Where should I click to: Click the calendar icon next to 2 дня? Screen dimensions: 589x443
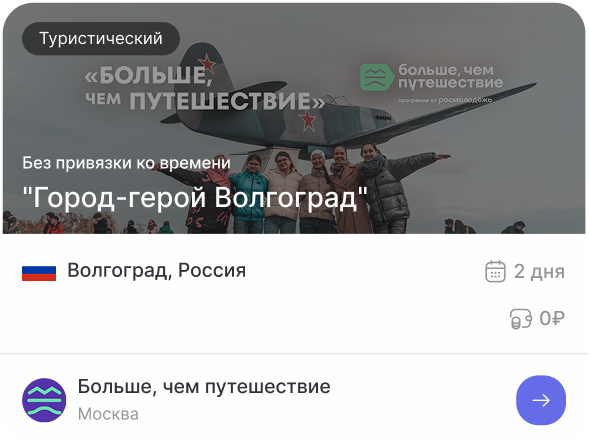(495, 271)
